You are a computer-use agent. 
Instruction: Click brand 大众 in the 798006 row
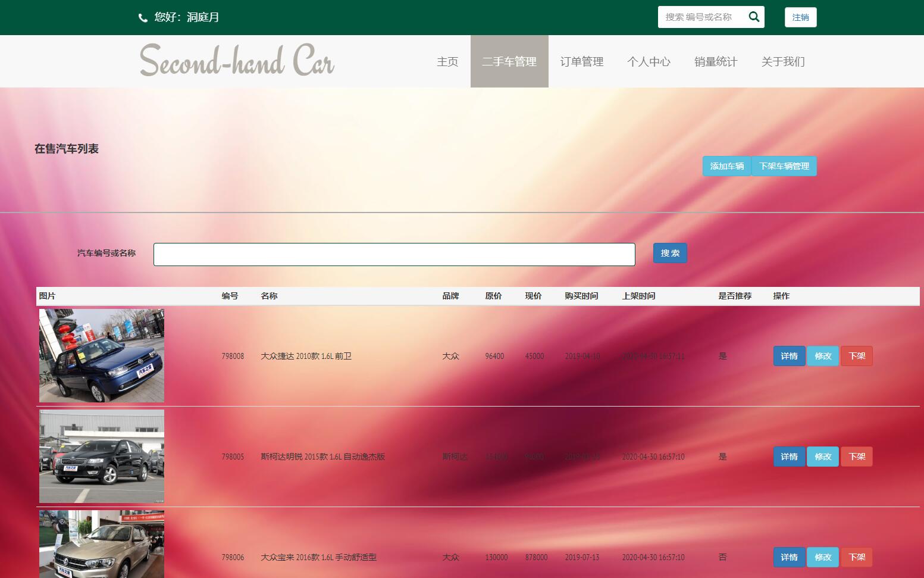pos(450,557)
